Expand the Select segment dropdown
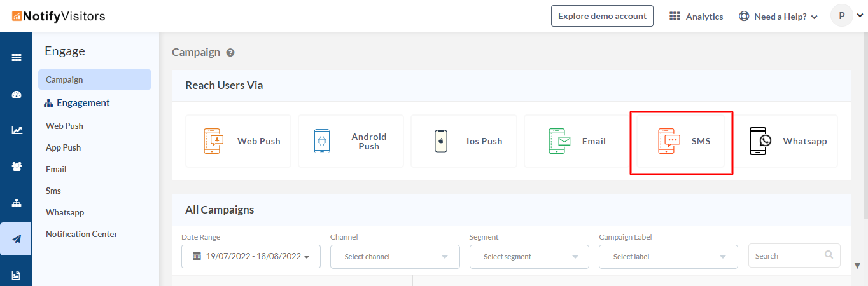 click(529, 256)
